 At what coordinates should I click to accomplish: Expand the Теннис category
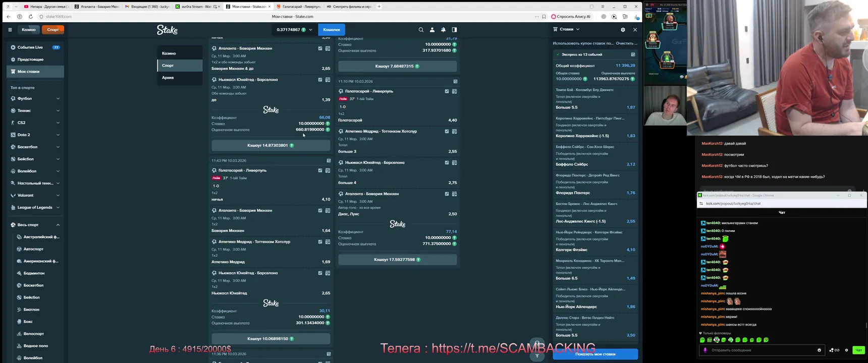pos(58,111)
